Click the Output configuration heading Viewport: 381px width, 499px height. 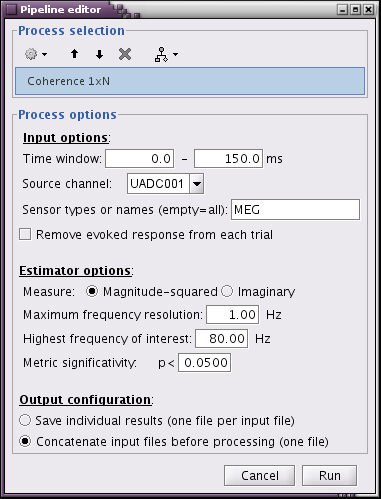point(85,400)
